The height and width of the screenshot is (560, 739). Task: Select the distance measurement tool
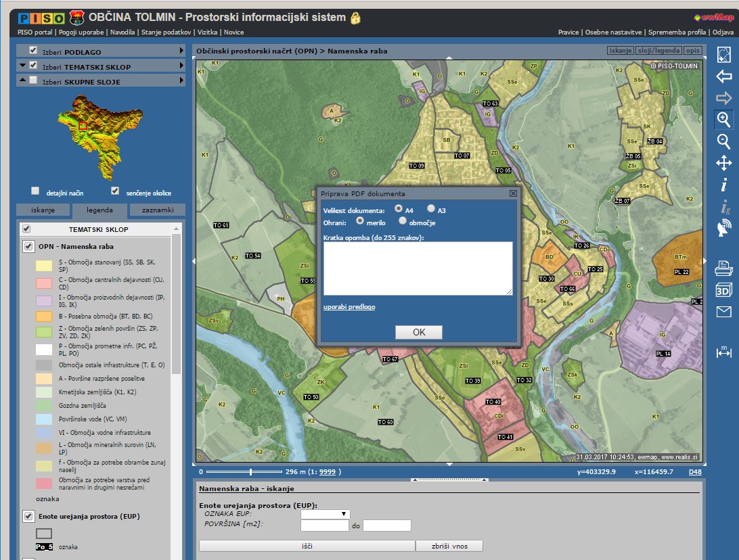(723, 352)
